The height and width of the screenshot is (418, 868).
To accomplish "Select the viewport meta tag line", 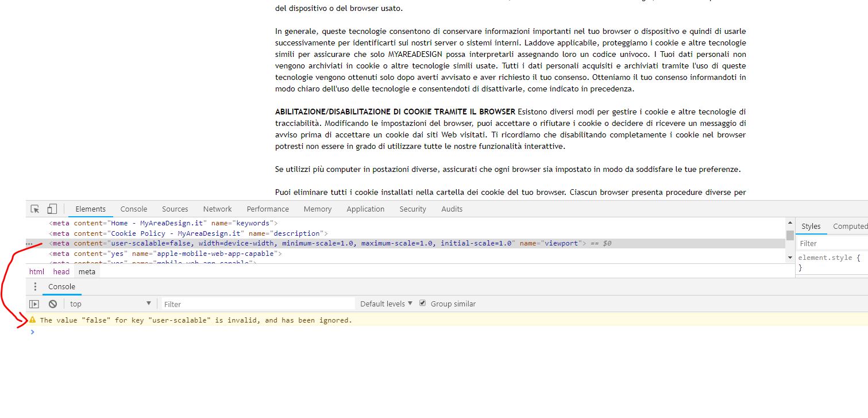I will pos(406,244).
